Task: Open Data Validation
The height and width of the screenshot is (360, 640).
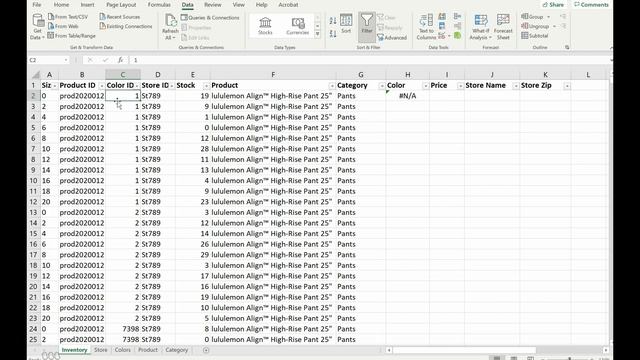Action: (442, 36)
